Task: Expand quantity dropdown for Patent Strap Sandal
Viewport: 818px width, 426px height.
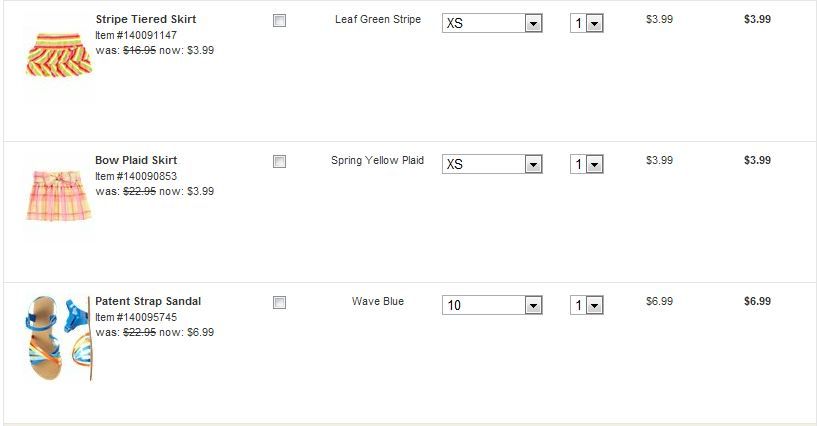Action: coord(587,305)
